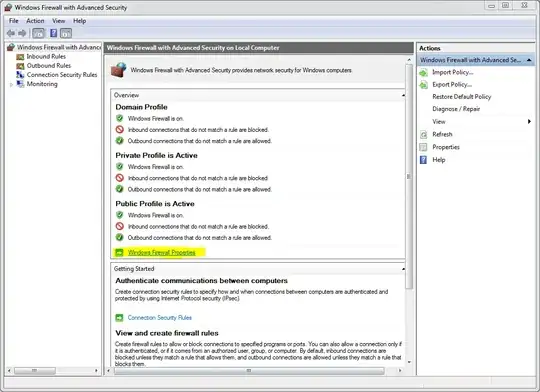Click the Import Policy green arrow icon
This screenshot has height=392, width=540.
click(424, 72)
